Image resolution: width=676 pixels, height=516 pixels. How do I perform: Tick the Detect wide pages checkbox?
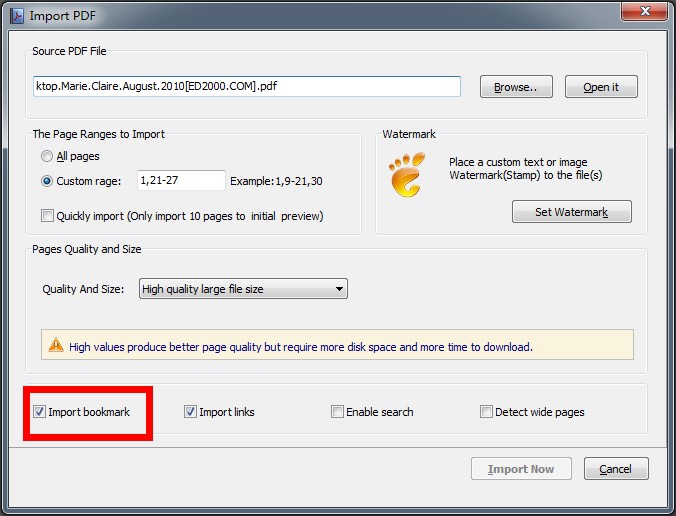pyautogui.click(x=486, y=412)
